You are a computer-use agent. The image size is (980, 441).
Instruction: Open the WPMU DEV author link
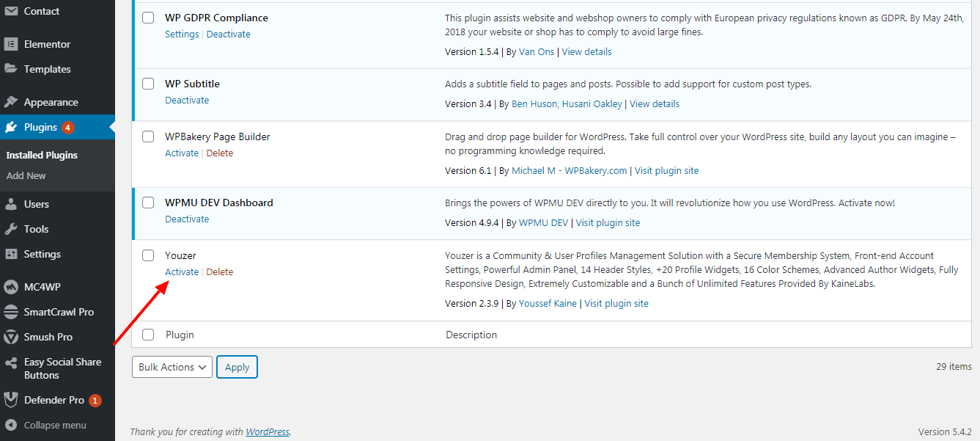(x=543, y=222)
